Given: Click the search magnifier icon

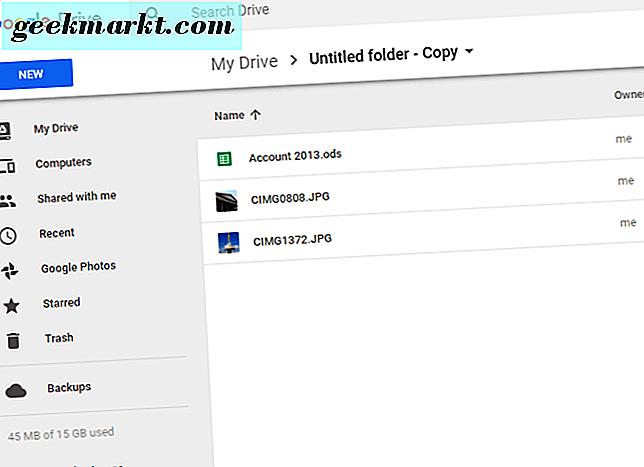Looking at the screenshot, I should click(x=152, y=13).
